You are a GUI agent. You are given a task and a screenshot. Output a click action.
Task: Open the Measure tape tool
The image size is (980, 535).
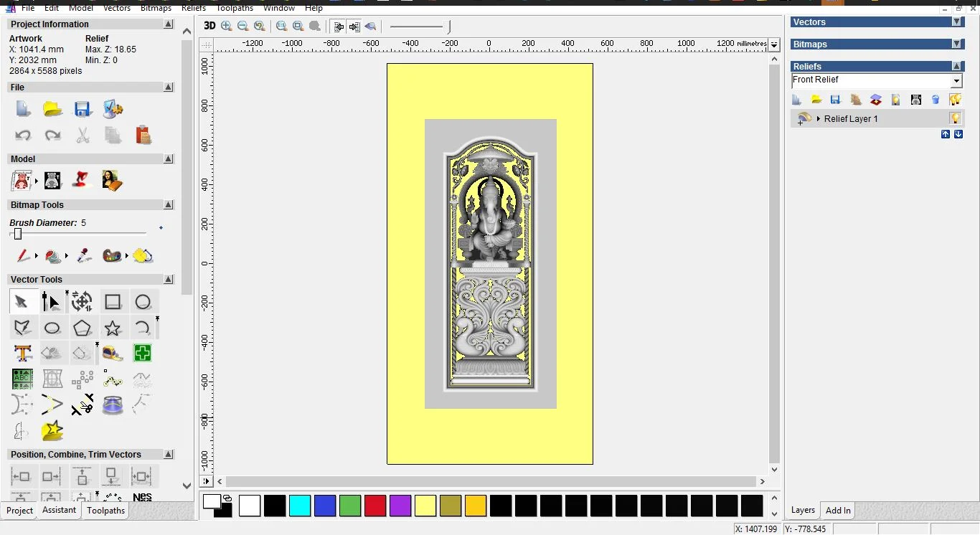point(113,353)
